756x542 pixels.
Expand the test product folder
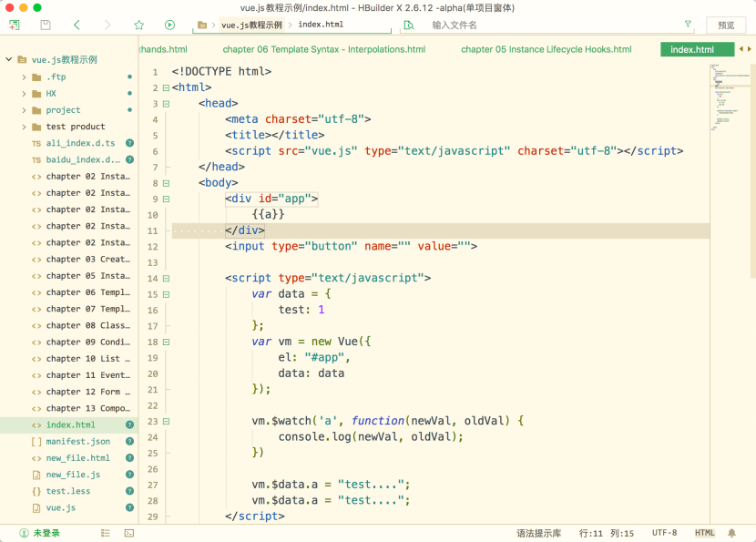pyautogui.click(x=24, y=127)
